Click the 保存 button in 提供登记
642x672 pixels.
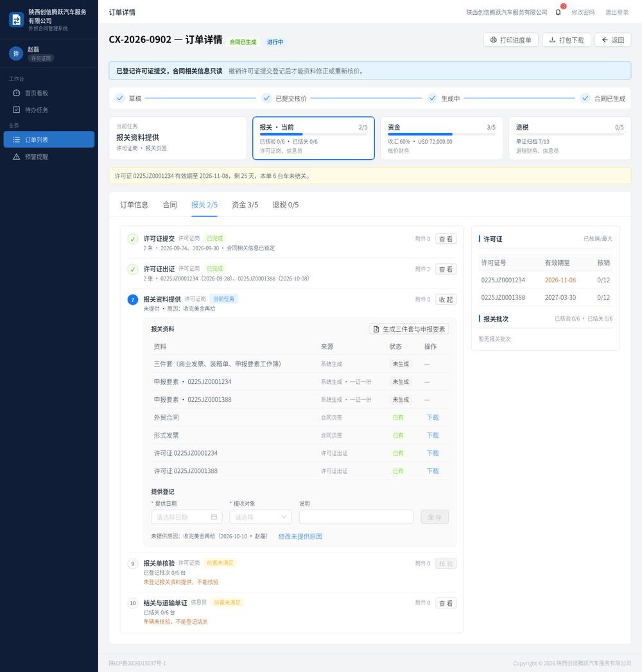click(435, 517)
